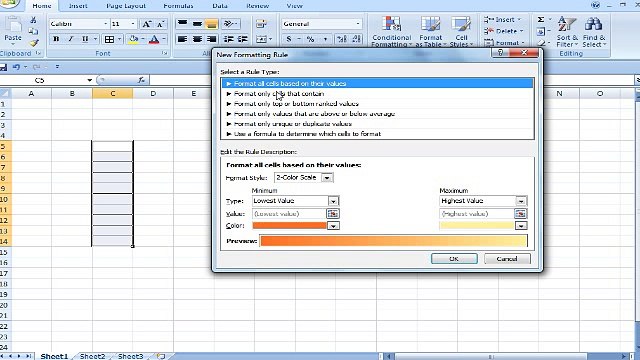The width and height of the screenshot is (640, 360).
Task: Click the Wrap Text icon
Action: coord(261,24)
